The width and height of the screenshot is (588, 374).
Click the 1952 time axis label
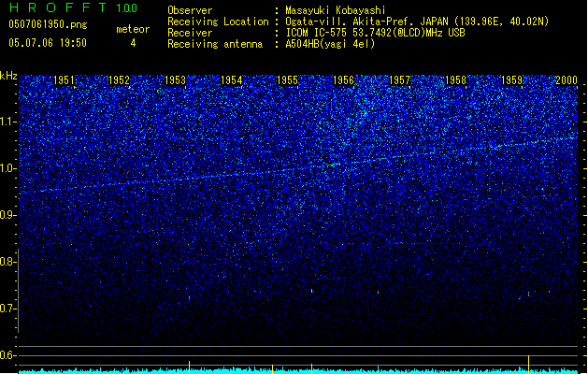point(119,79)
